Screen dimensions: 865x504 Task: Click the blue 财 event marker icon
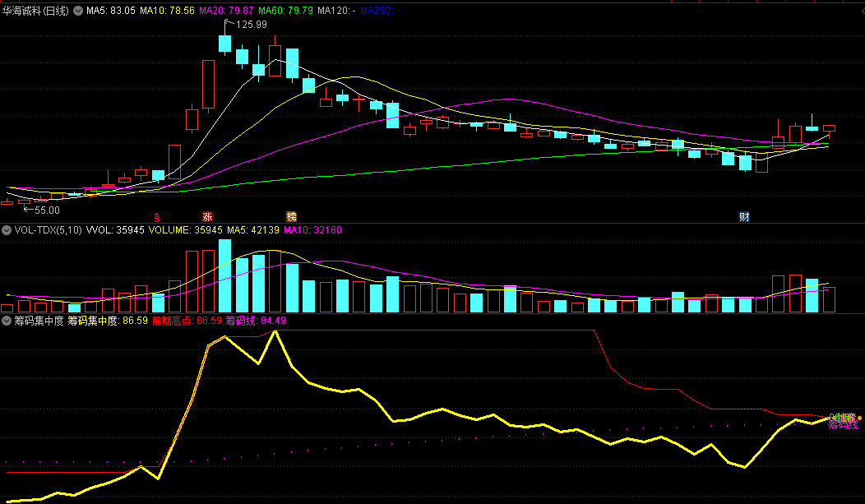click(x=744, y=217)
